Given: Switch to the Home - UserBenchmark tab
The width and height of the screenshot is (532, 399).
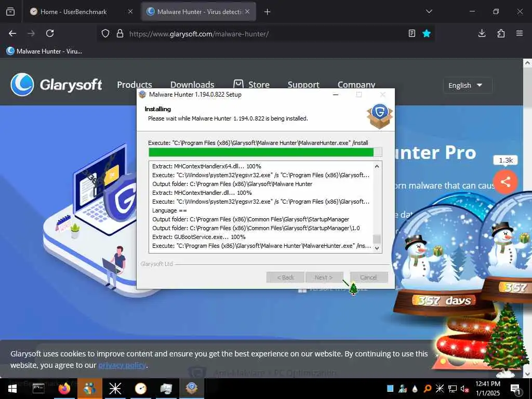Looking at the screenshot, I should pos(81,11).
